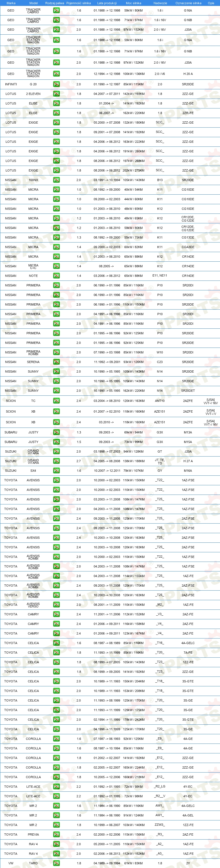220x868 pixels.
Task: Click the fuel icon in the TOYOTA CELICA 1ZZ-FE row
Action: click(56, 662)
